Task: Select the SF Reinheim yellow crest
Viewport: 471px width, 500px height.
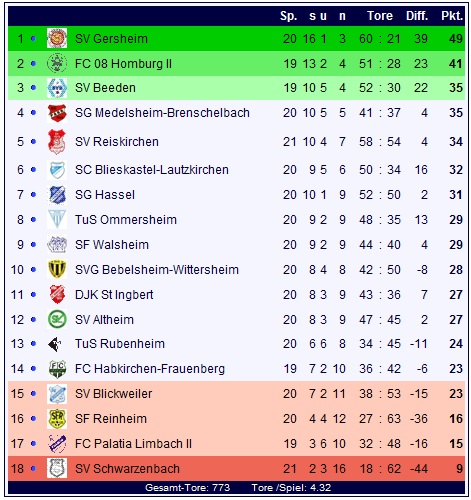Action: click(x=57, y=419)
